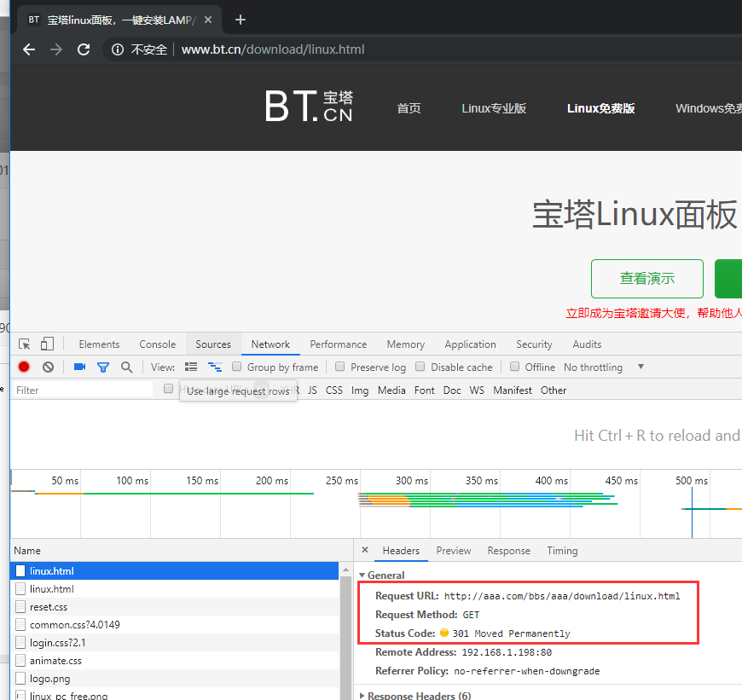Image resolution: width=742 pixels, height=700 pixels.
Task: Close the 宝塔linux面板 browser tab
Action: [208, 20]
